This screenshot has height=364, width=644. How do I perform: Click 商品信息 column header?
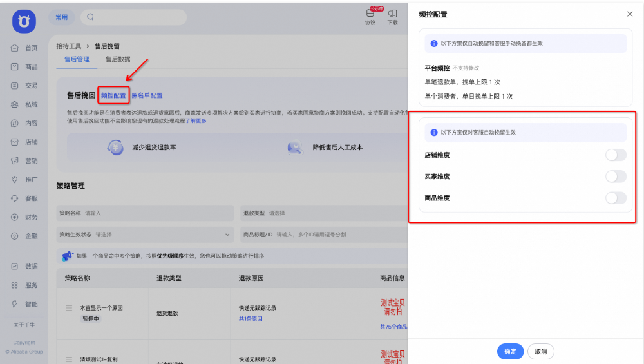coord(392,278)
